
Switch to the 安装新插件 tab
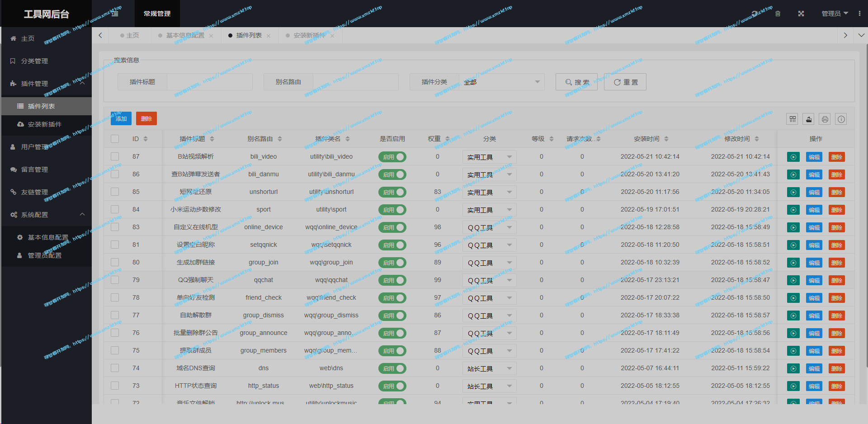310,35
